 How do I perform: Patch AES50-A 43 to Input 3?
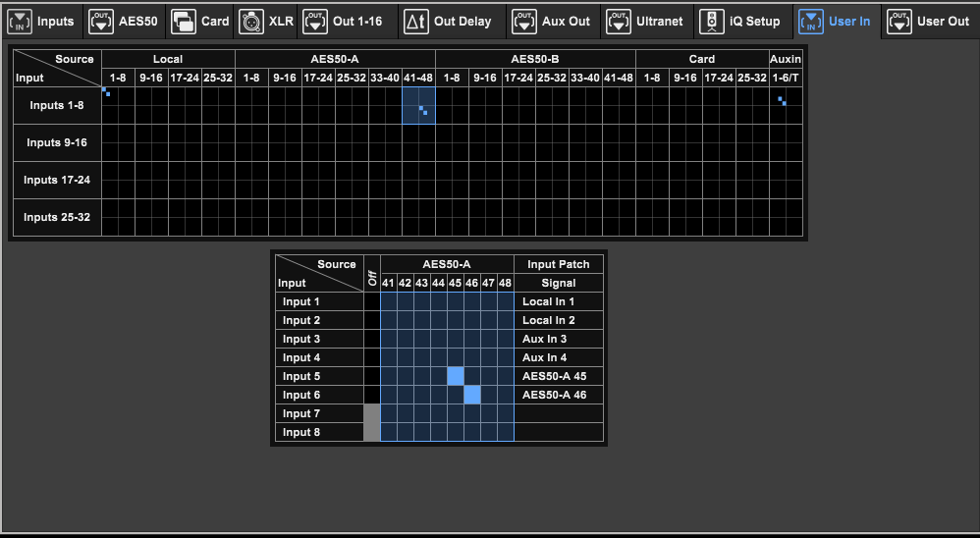click(x=422, y=339)
